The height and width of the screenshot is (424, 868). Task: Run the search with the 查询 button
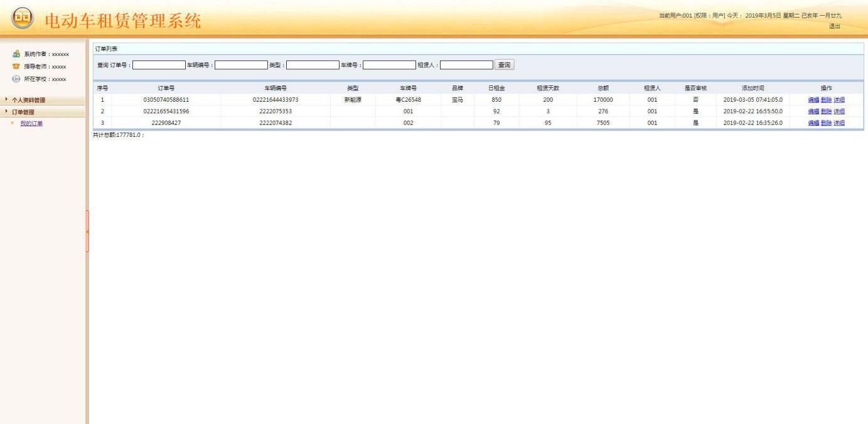(x=504, y=65)
